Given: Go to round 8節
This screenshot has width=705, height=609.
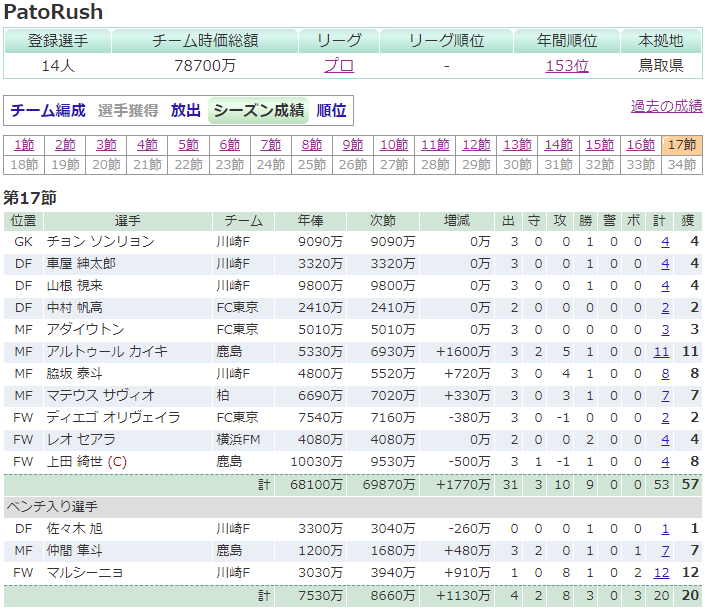Looking at the screenshot, I should [312, 145].
